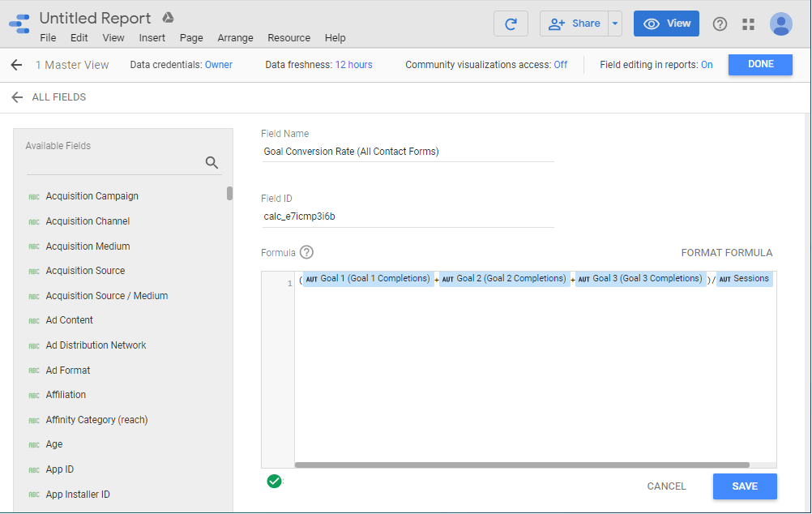This screenshot has height=514, width=812.
Task: Go back using arrow beside Master View
Action: [x=16, y=65]
